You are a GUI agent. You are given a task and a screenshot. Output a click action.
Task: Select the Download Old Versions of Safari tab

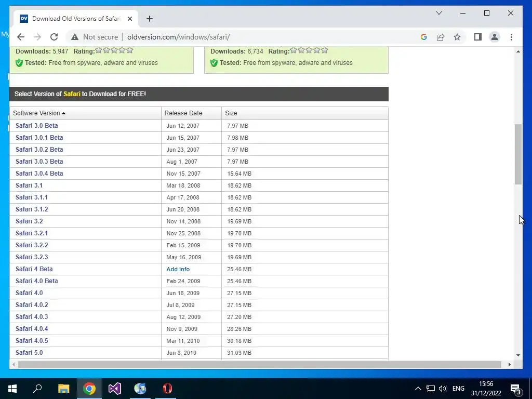pos(75,19)
